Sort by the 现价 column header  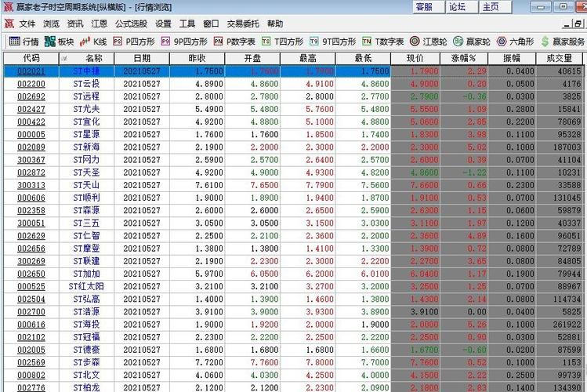point(415,58)
